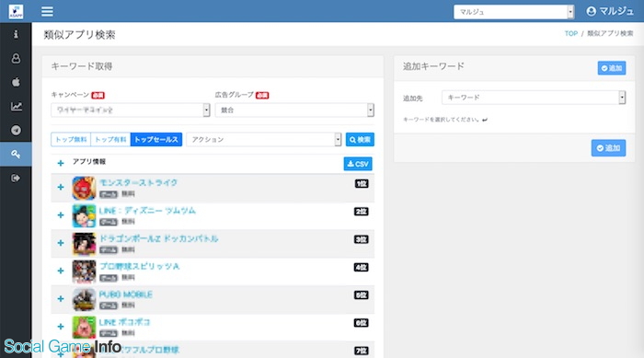Click the マルジュ username in top bar
The width and height of the screenshot is (644, 358).
pyautogui.click(x=616, y=11)
